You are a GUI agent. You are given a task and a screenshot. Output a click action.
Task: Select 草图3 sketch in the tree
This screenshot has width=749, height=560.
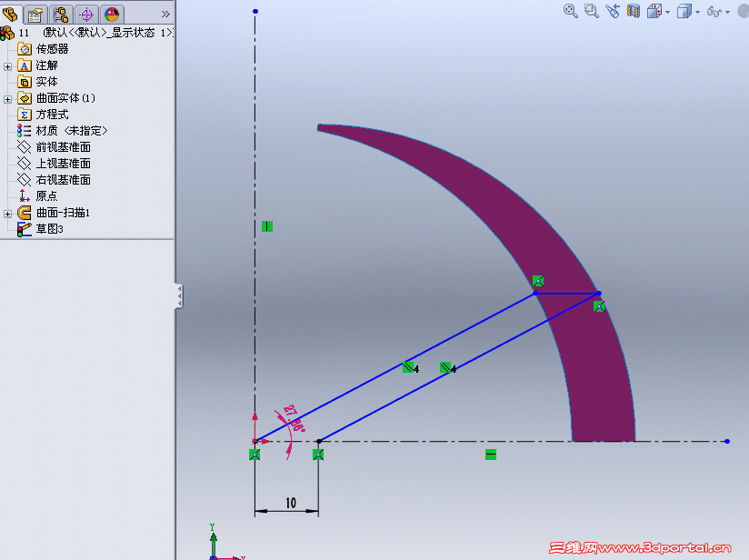pos(50,229)
